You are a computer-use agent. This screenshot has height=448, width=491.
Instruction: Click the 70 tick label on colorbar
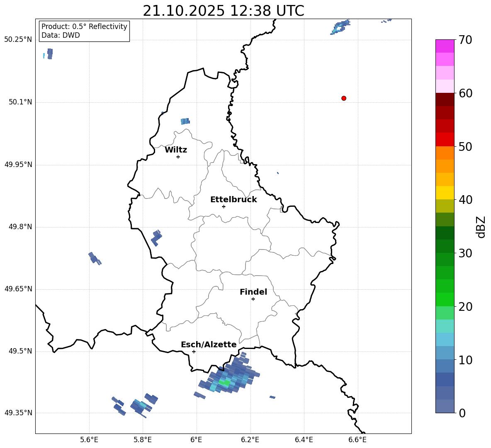click(465, 40)
